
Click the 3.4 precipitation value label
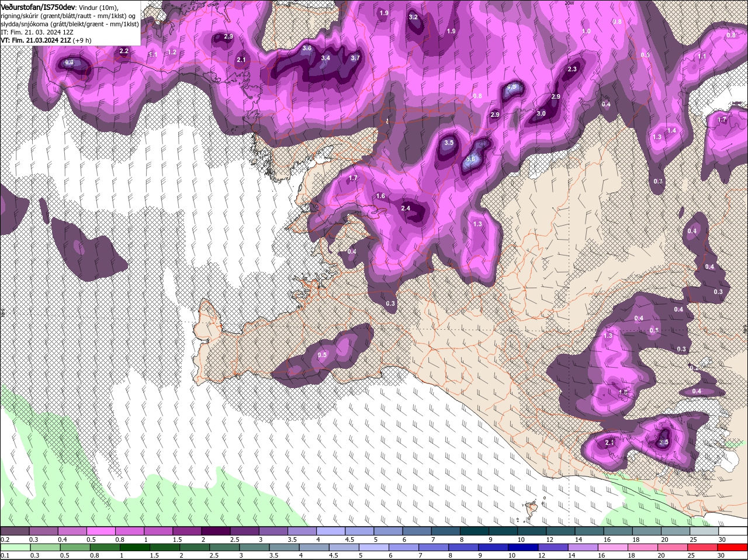pos(325,58)
